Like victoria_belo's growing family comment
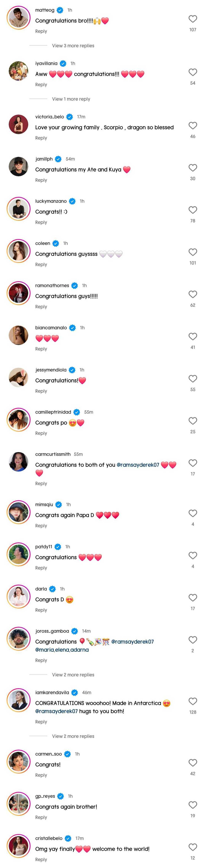The image size is (208, 868). 192,126
